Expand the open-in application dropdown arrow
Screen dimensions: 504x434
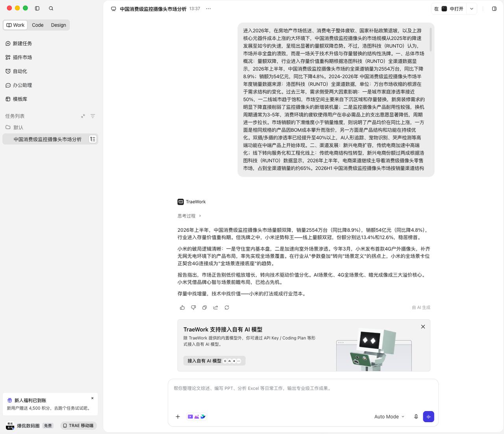pyautogui.click(x=472, y=9)
